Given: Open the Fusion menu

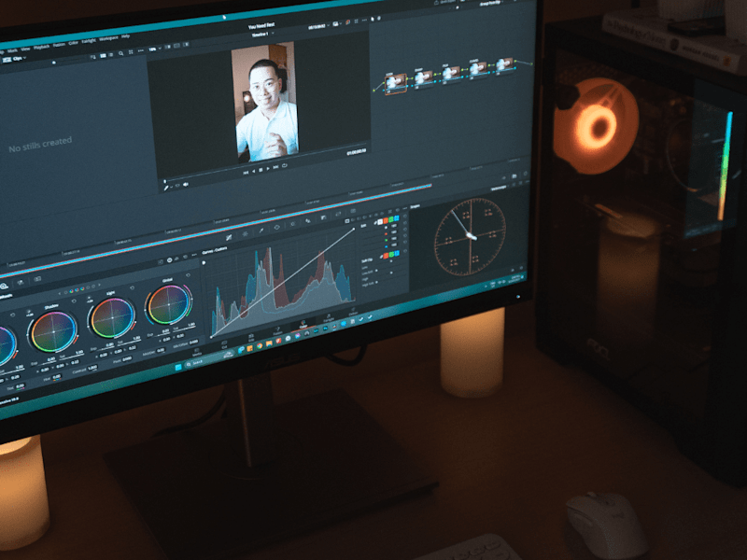Looking at the screenshot, I should [x=59, y=44].
